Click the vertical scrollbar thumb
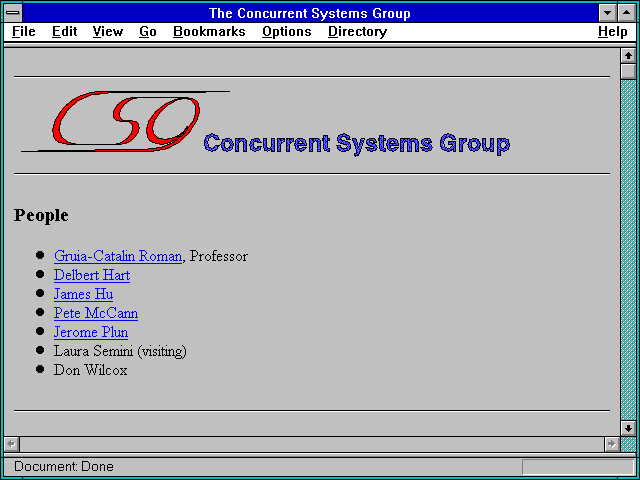The width and height of the screenshot is (640, 480). coord(628,71)
